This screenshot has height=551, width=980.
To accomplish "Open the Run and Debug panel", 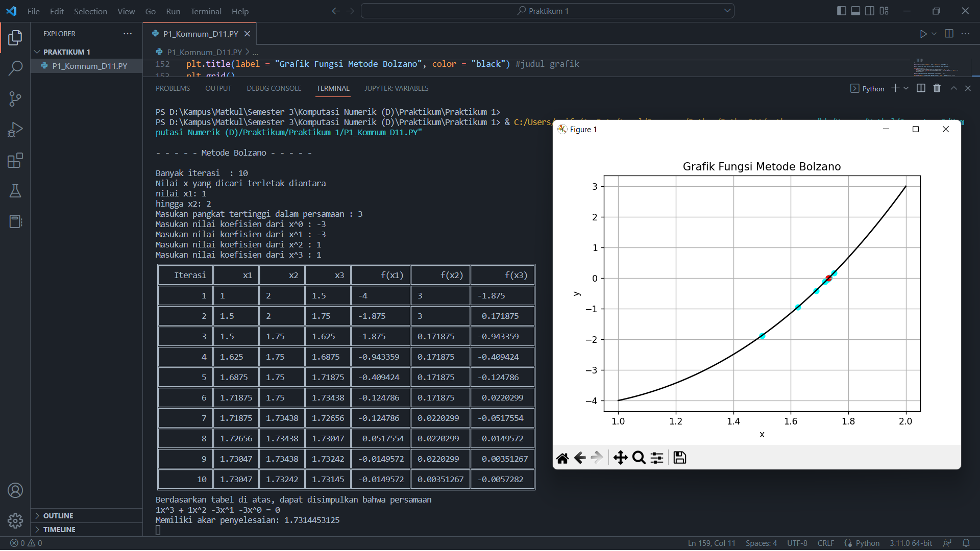I will 15,129.
